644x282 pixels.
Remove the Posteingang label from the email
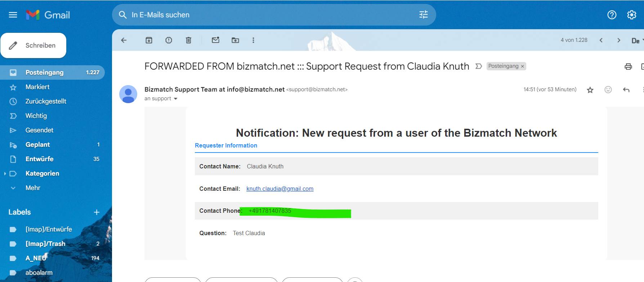coord(523,66)
